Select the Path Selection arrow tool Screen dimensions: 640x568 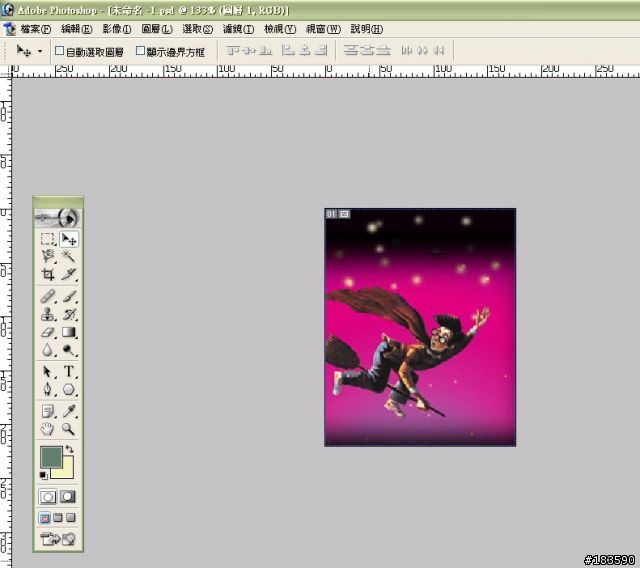[48, 372]
